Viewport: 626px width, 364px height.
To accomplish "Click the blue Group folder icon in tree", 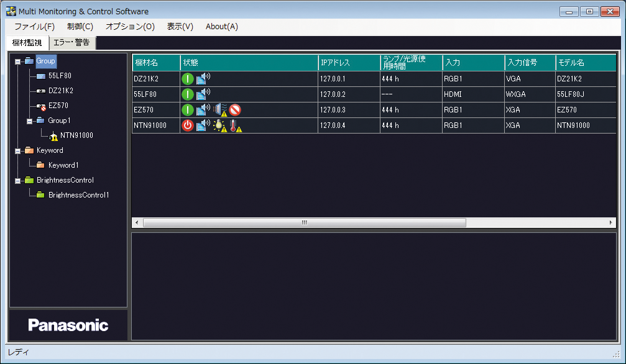I will [29, 61].
